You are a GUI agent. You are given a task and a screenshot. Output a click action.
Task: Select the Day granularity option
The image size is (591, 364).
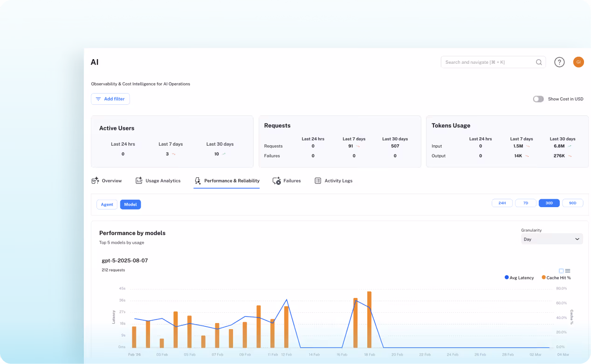click(527, 239)
